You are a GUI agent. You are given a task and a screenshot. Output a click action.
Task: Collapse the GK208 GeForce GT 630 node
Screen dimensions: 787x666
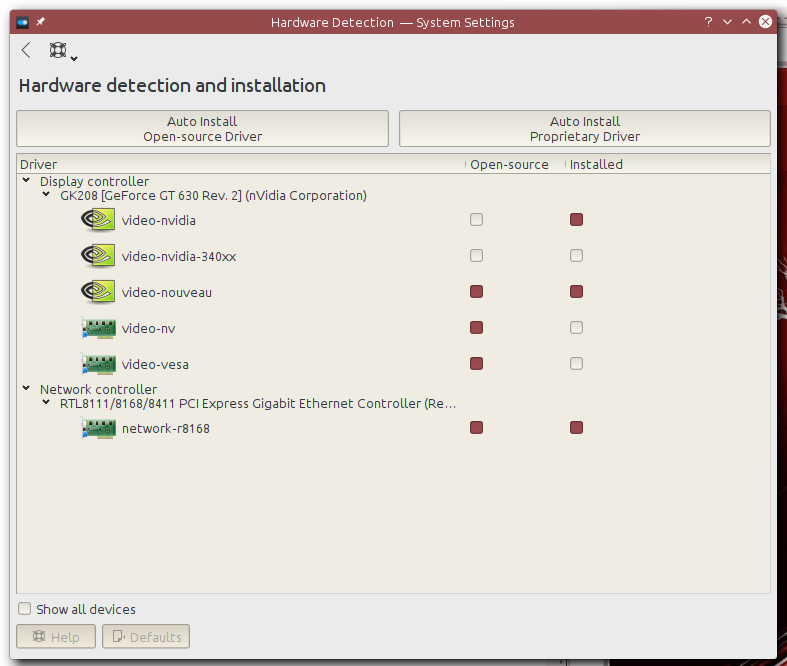pyautogui.click(x=46, y=195)
